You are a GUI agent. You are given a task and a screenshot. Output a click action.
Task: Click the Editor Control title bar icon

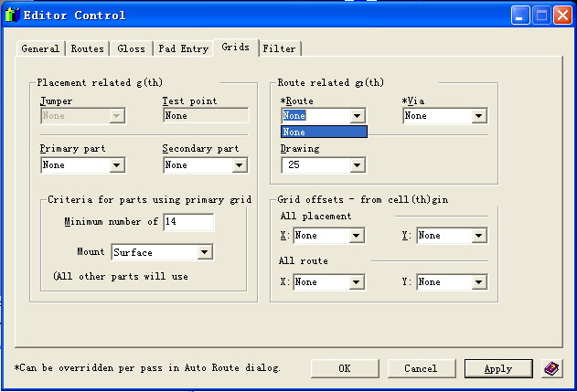[x=12, y=15]
